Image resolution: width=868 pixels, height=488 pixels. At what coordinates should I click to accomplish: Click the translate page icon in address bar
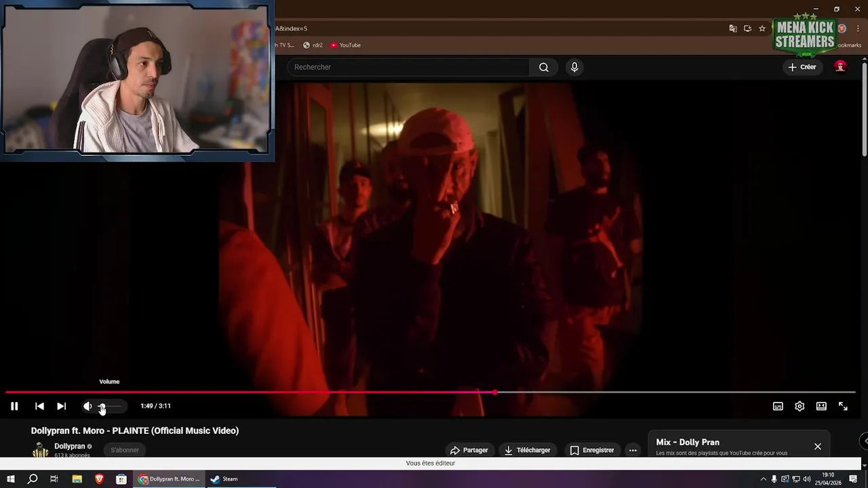tap(733, 28)
